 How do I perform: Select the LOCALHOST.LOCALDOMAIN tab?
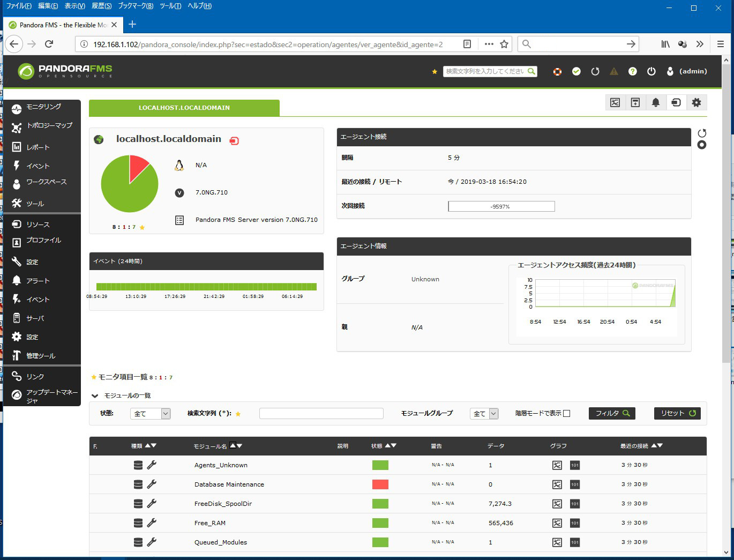pos(184,108)
